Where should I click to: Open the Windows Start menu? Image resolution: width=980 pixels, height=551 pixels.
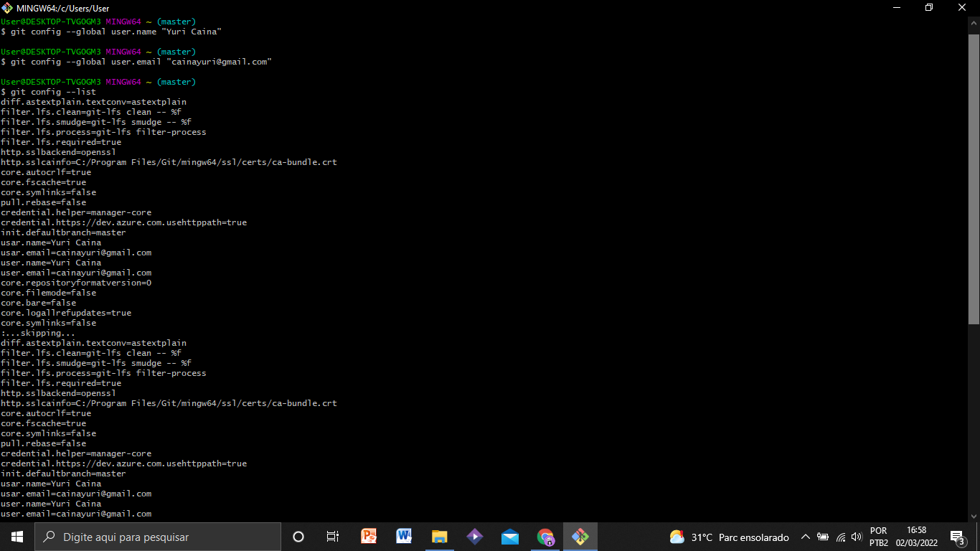pyautogui.click(x=17, y=537)
